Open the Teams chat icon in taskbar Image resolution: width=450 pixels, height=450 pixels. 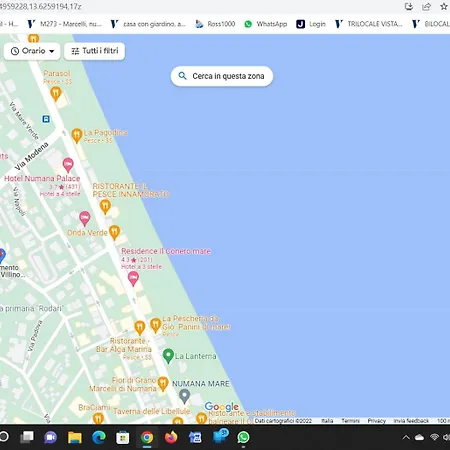pyautogui.click(x=51, y=437)
